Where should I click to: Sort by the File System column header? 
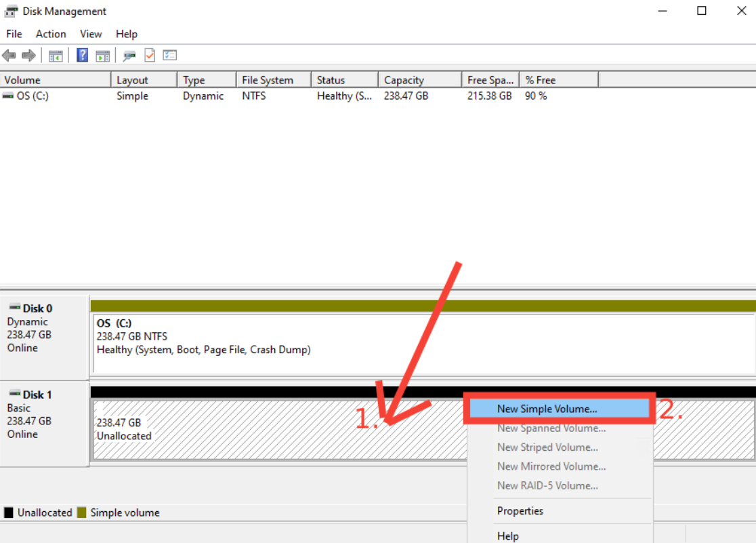coord(268,80)
